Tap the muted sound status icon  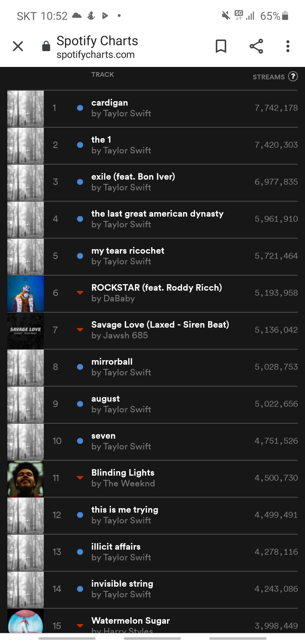(x=226, y=16)
